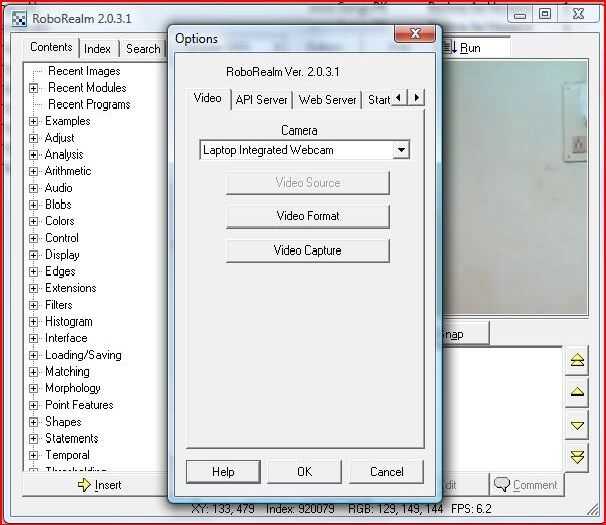This screenshot has height=525, width=606.
Task: Open the Web Server tab
Action: (327, 100)
